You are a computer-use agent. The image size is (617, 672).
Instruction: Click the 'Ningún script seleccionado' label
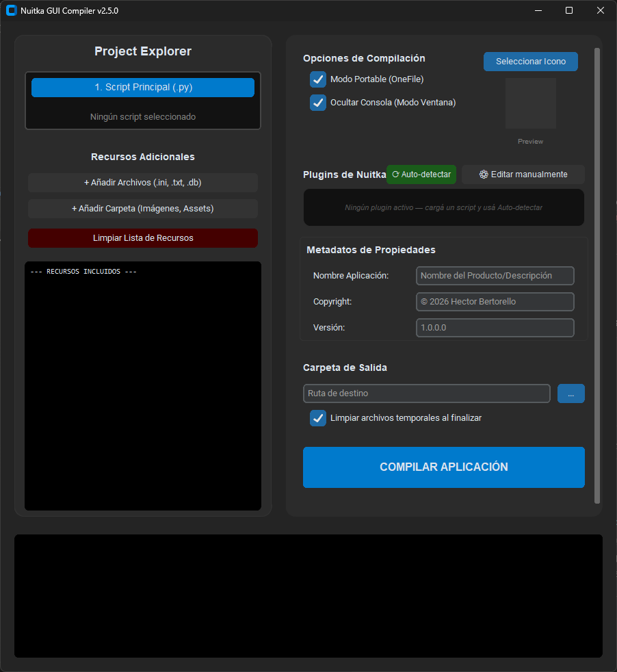click(143, 117)
